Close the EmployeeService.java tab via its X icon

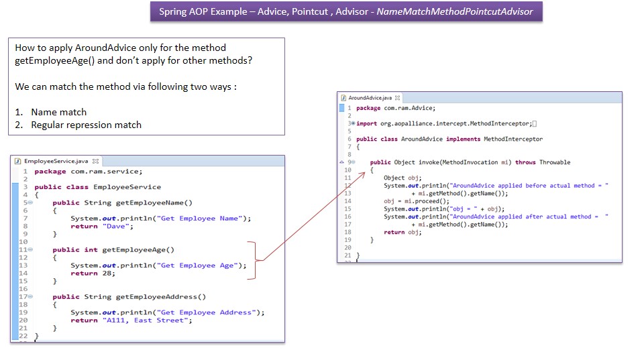point(96,161)
